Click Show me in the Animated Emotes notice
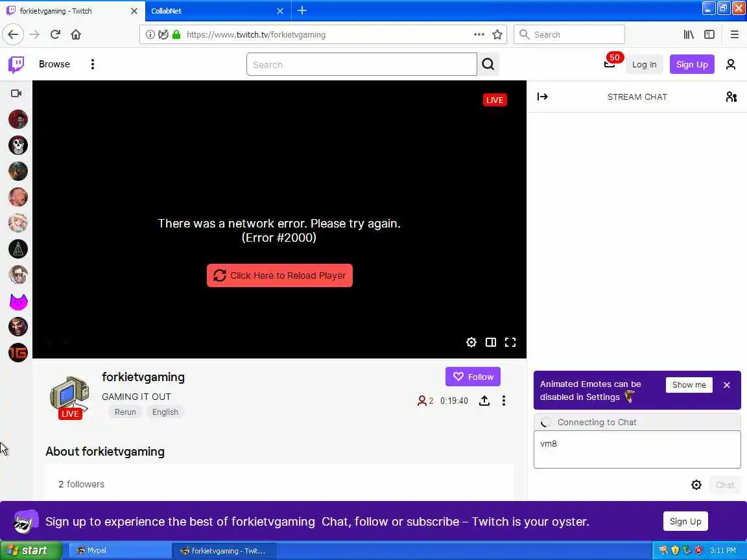The image size is (747, 560). (x=689, y=385)
